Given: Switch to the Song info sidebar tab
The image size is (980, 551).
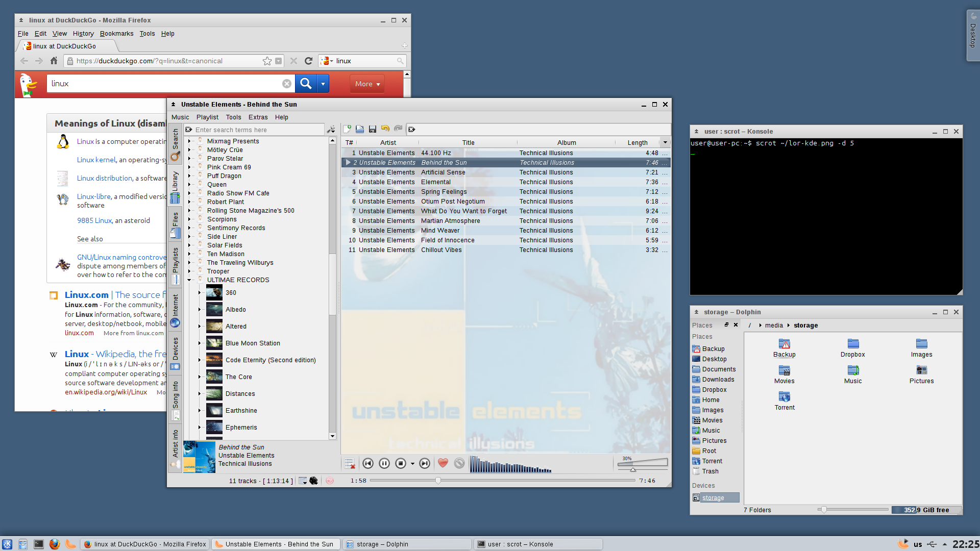Looking at the screenshot, I should [x=175, y=400].
